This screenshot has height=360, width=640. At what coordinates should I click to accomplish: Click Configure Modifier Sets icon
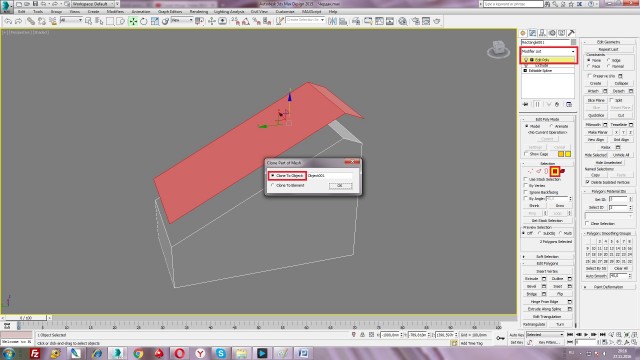(x=569, y=104)
